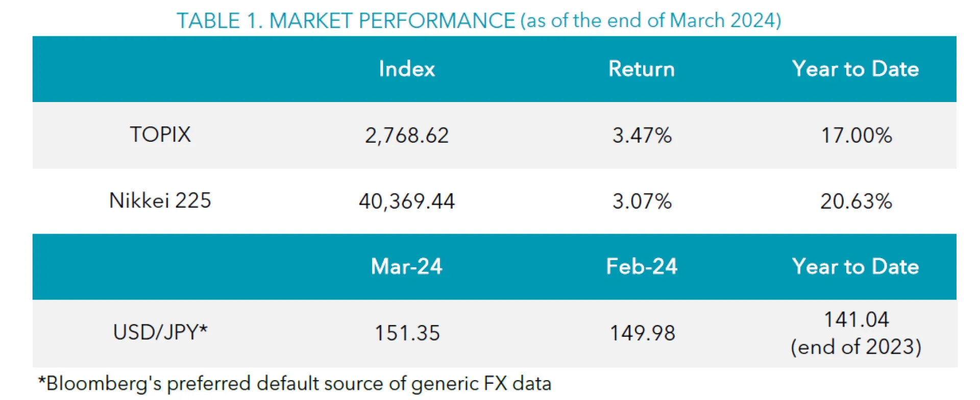Click the TOPIX index value 2,768.62
The image size is (980, 400).
coord(407,136)
